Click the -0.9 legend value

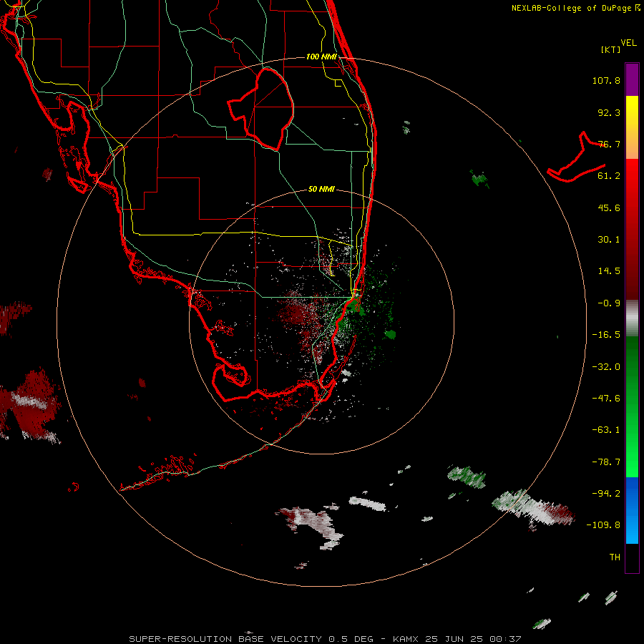tap(609, 303)
